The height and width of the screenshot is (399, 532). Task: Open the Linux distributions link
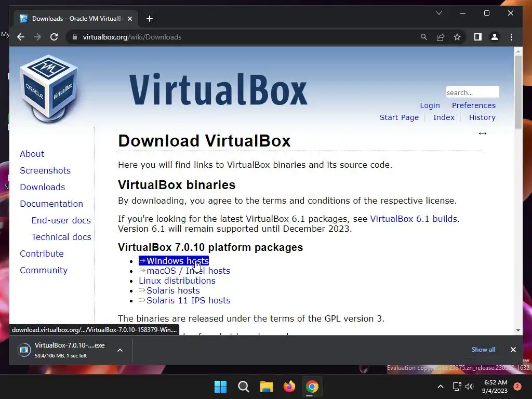[x=177, y=281]
